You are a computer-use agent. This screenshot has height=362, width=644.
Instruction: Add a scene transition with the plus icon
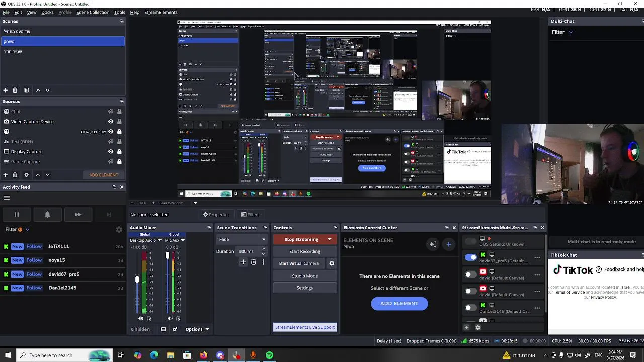pyautogui.click(x=243, y=262)
